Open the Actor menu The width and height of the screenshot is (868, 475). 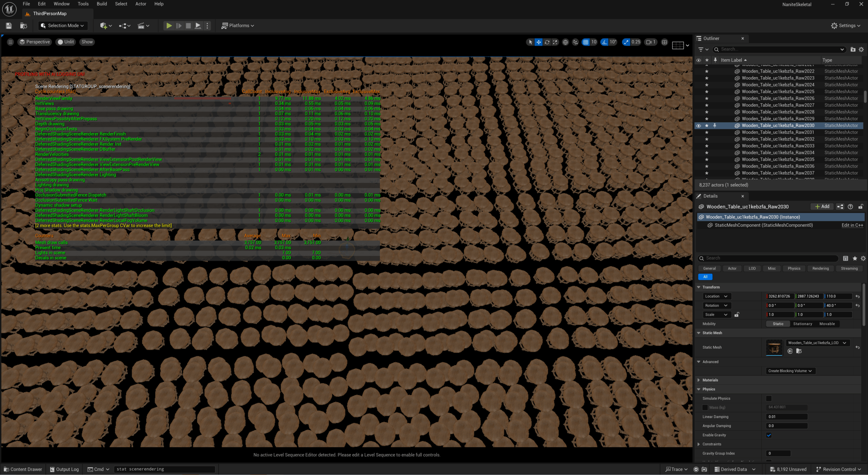tap(141, 4)
